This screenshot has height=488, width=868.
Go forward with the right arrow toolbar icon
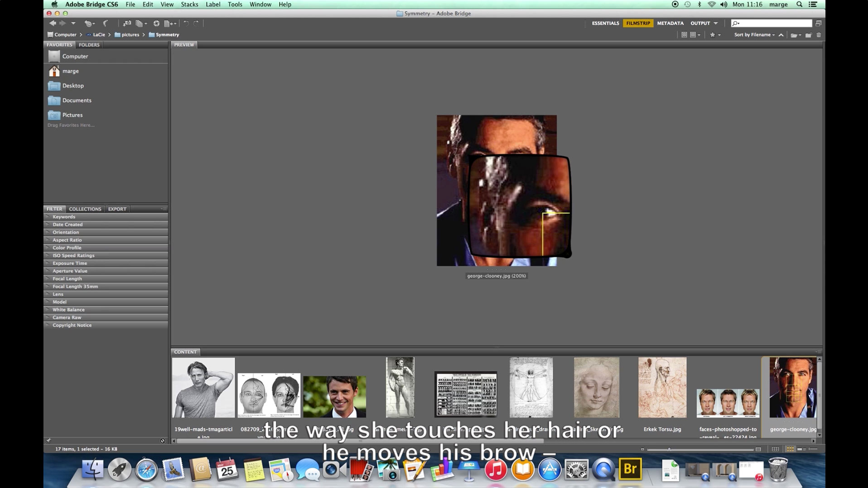pyautogui.click(x=63, y=23)
